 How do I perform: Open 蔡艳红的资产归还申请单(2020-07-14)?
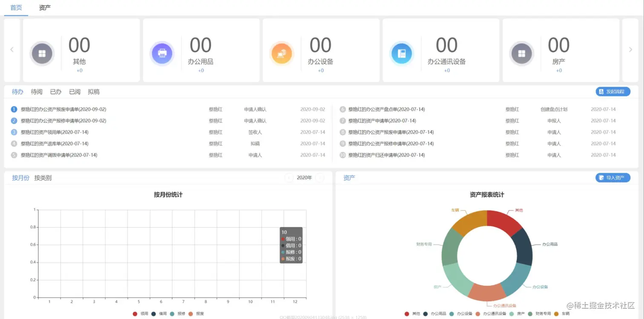coord(386,155)
